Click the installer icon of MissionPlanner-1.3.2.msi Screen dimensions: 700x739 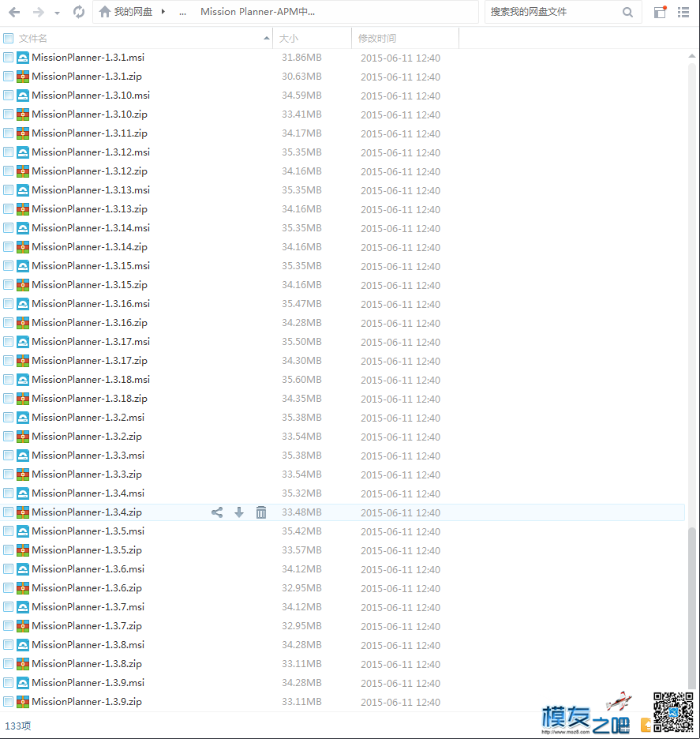click(23, 417)
